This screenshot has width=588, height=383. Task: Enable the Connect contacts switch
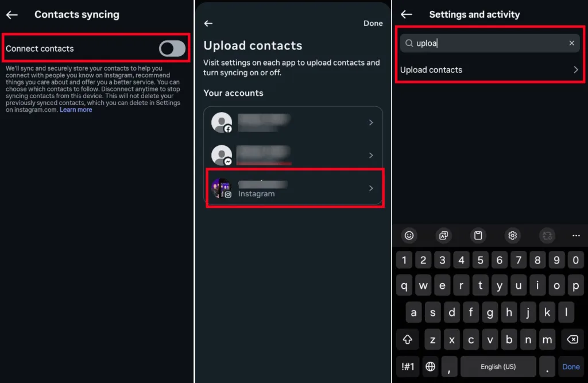(172, 49)
